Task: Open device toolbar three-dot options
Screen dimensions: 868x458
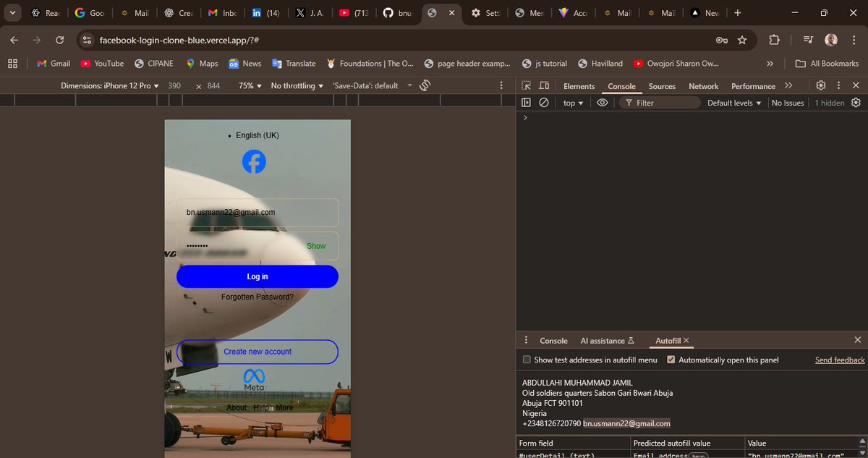Action: click(x=501, y=85)
